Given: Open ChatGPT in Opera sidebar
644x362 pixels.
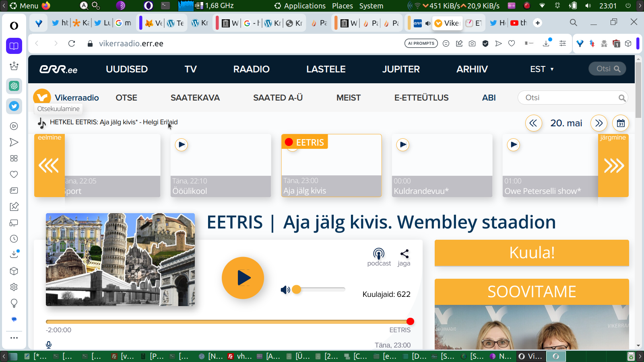Looking at the screenshot, I should click(x=14, y=86).
